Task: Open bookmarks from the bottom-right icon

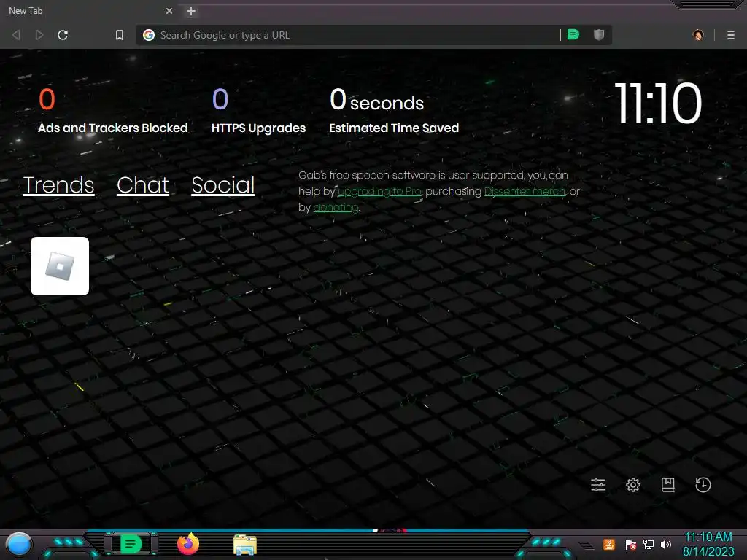Action: click(668, 485)
